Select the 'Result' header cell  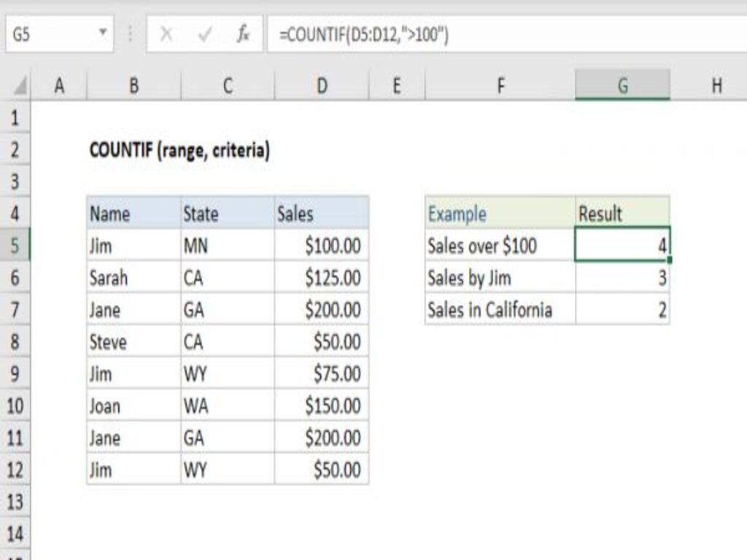624,214
